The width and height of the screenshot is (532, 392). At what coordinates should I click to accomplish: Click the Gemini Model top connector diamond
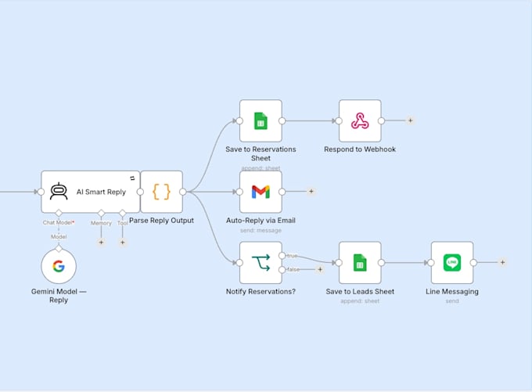tap(59, 249)
